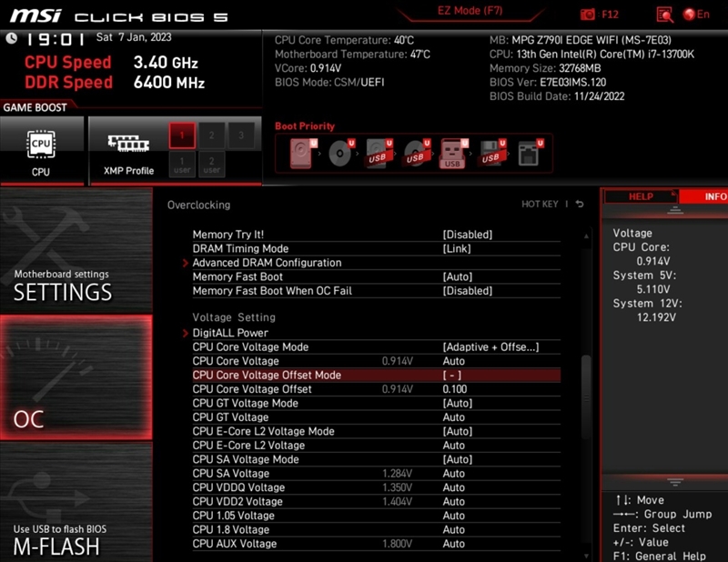This screenshot has height=562, width=728.
Task: Open Motherboard SETTINGS section
Action: [76, 251]
